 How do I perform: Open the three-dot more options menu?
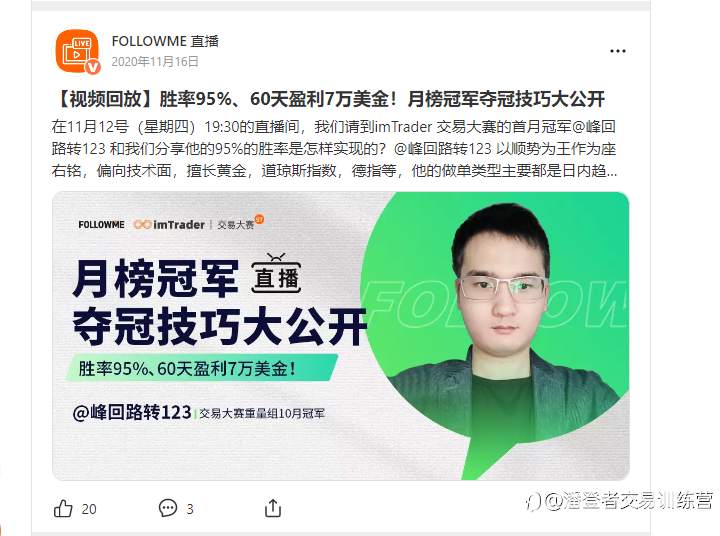tap(618, 51)
